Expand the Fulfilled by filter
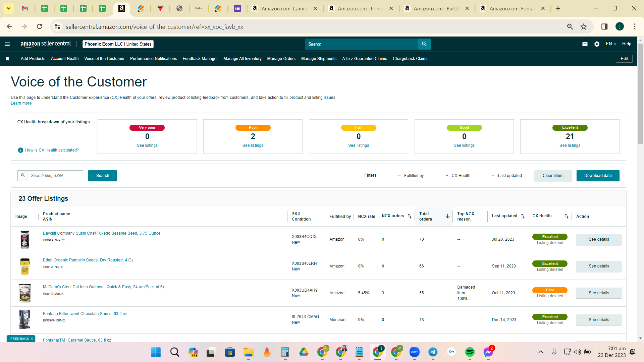The image size is (644, 362). [411, 176]
